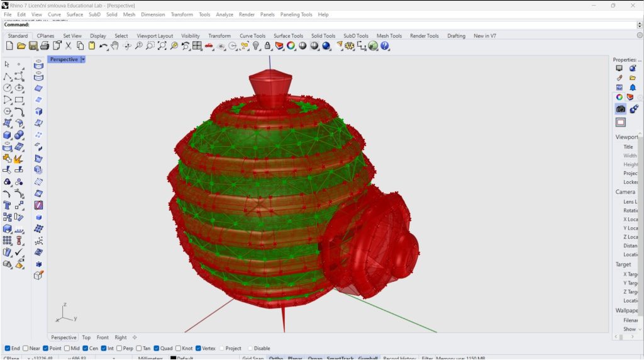Viewport: 644px width, 360px height.
Task: Toggle the Point osnap checkbox
Action: 45,349
